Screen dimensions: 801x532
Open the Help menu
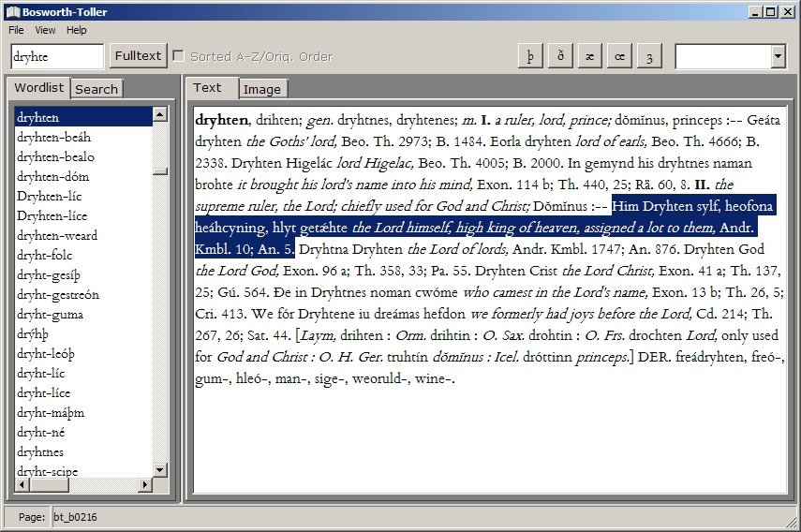tap(77, 30)
